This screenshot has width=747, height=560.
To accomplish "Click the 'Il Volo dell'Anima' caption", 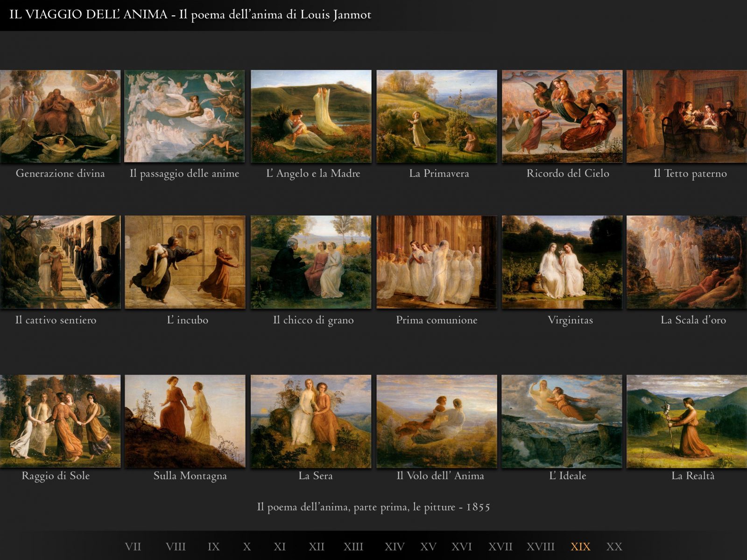I will click(440, 476).
